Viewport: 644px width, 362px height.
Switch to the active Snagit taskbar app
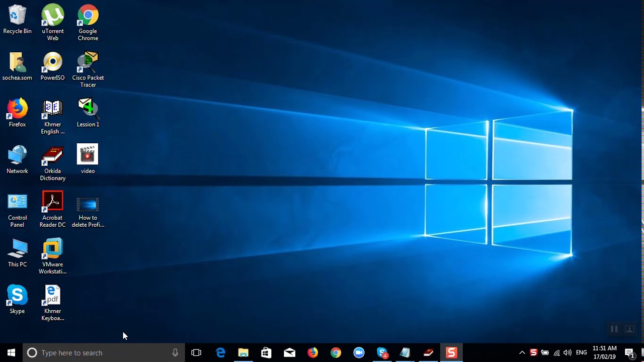coord(451,352)
